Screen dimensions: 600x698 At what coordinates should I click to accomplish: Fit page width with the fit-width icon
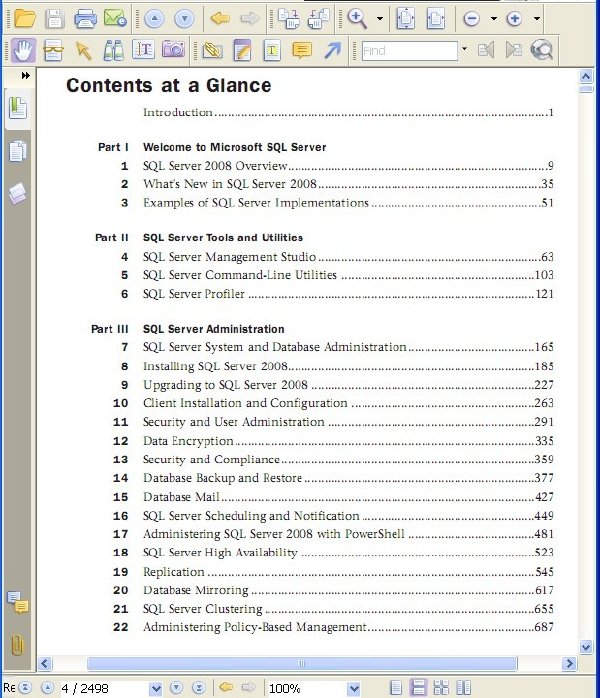click(x=435, y=19)
